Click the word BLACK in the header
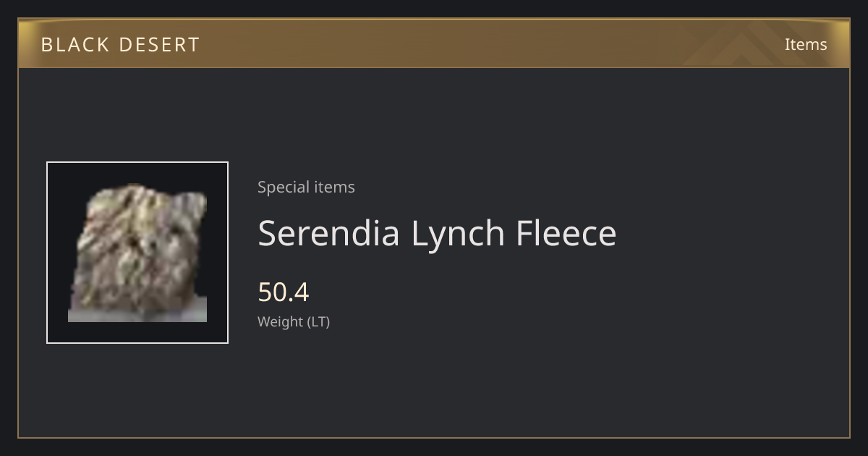This screenshot has width=868, height=456. pyautogui.click(x=75, y=45)
